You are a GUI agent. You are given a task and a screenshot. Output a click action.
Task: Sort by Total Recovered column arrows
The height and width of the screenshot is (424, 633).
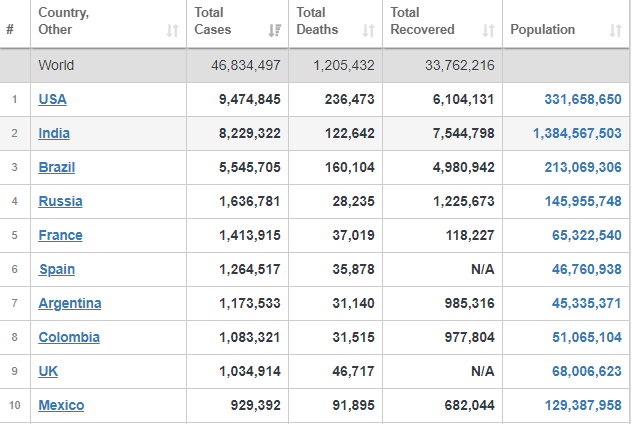488,30
